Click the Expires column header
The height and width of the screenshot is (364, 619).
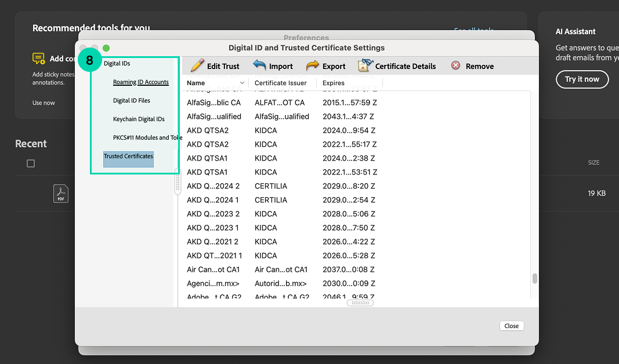(334, 83)
